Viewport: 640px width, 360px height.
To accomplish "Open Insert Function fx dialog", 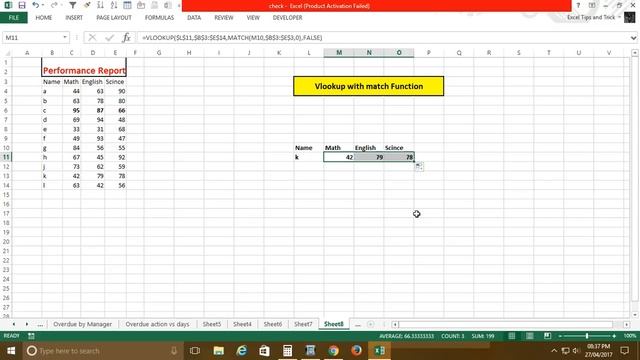I will pos(126,38).
